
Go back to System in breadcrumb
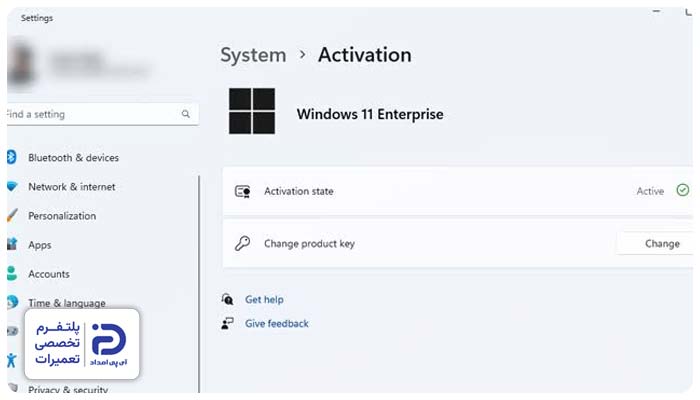253,55
